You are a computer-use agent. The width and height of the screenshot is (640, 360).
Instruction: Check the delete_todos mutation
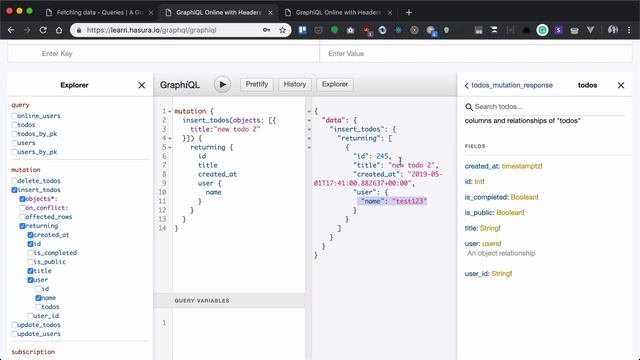click(14, 181)
